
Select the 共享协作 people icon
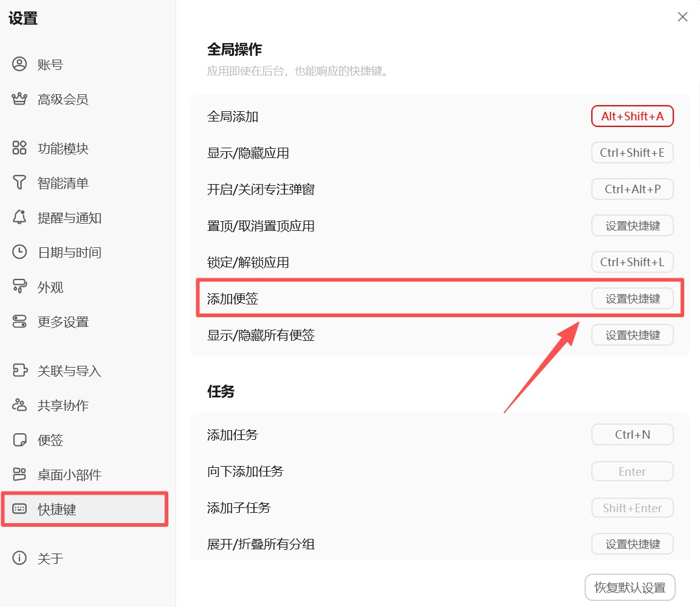18,405
